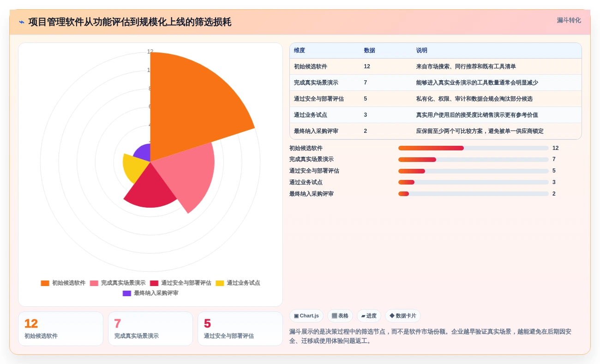Click the description 来自市场搜索、同行推荐和既有工具清单
The height and width of the screenshot is (364, 600).
tap(466, 66)
